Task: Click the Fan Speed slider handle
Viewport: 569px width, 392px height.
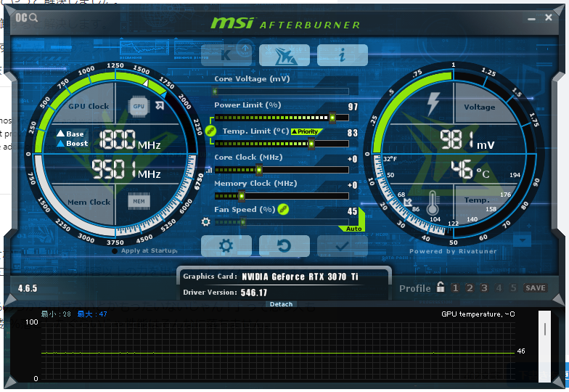Action: click(243, 222)
